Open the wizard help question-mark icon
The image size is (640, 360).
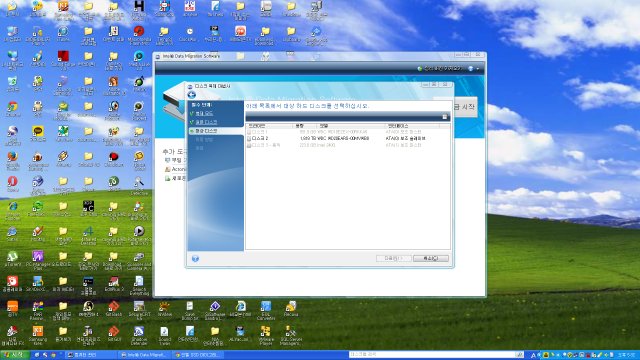pyautogui.click(x=195, y=258)
